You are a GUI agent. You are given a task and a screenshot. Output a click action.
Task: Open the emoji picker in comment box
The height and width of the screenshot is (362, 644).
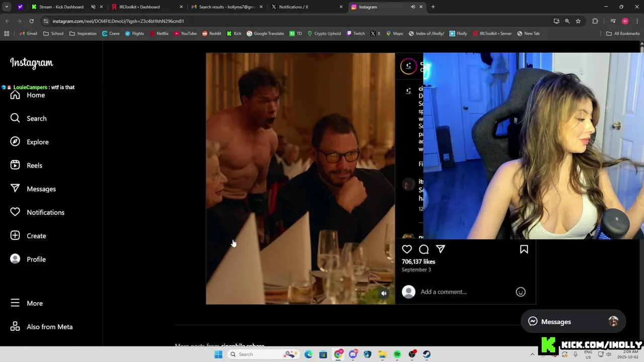[x=521, y=292]
